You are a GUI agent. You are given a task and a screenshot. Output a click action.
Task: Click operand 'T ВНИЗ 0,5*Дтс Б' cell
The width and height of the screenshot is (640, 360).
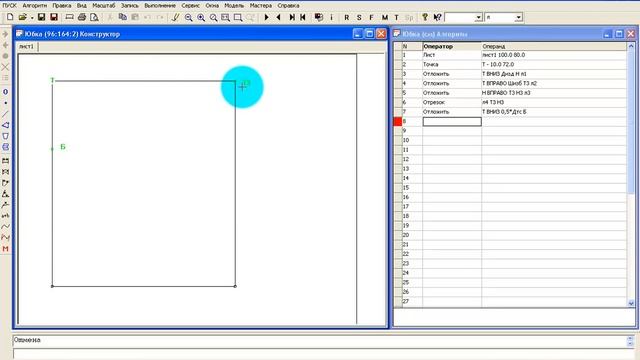(554, 111)
